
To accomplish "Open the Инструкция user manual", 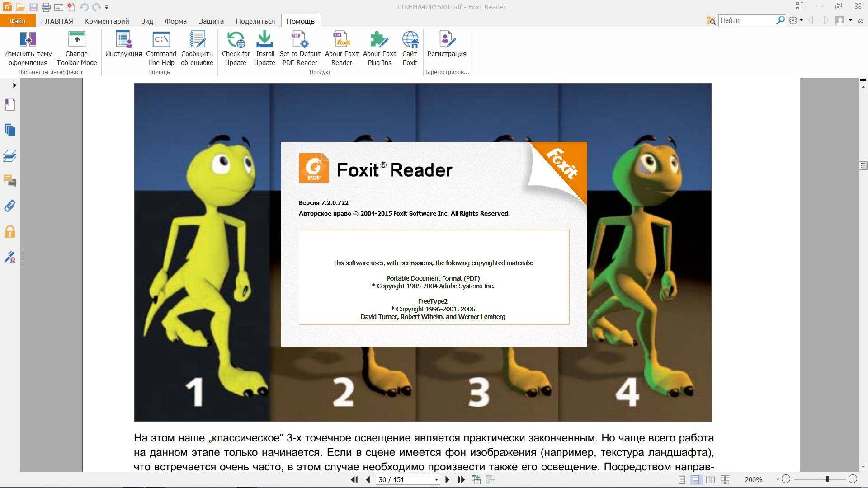I will coord(123,44).
